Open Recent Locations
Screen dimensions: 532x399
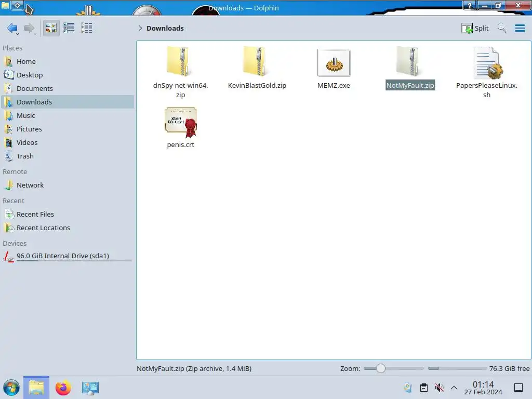(67, 228)
